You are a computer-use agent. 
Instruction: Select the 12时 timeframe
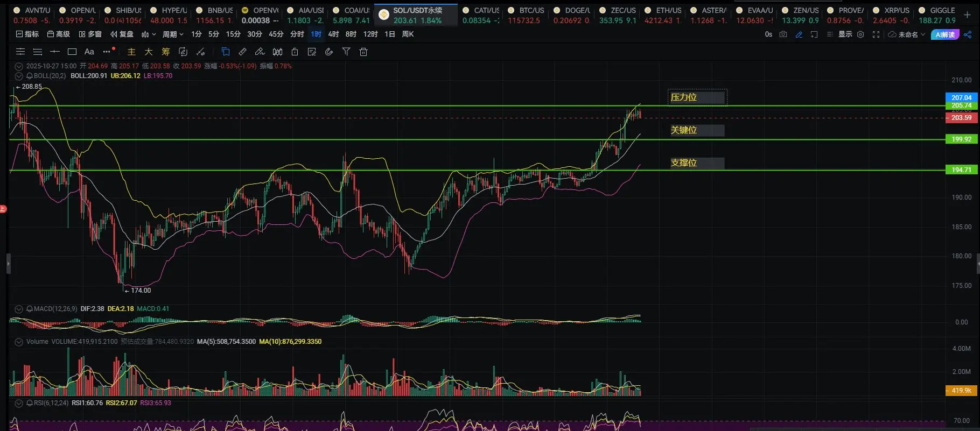370,34
